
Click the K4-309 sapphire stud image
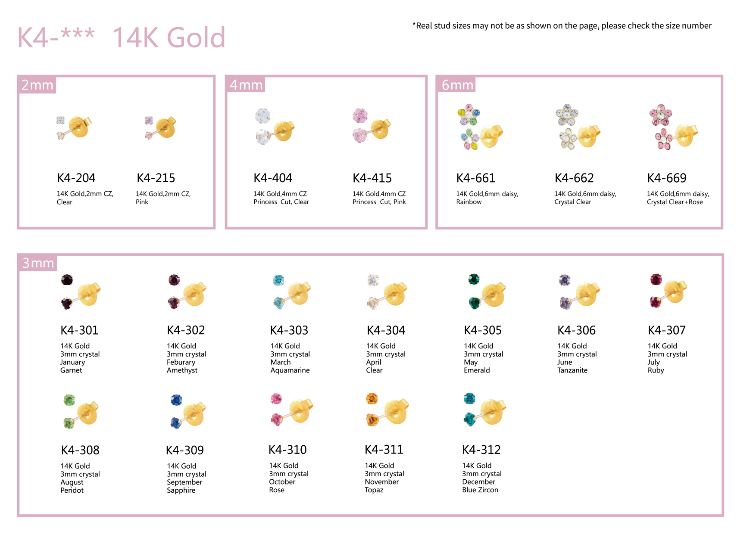coord(188,411)
